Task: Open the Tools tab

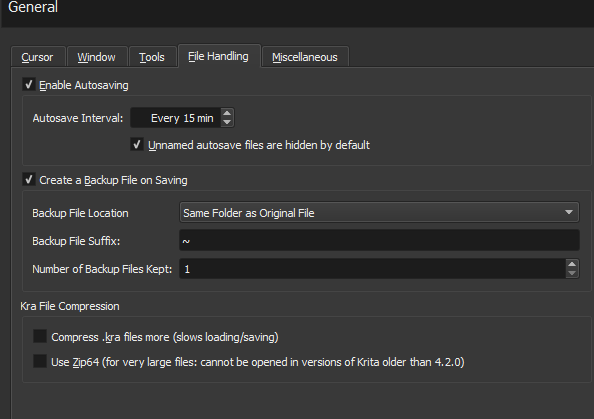Action: click(x=152, y=57)
